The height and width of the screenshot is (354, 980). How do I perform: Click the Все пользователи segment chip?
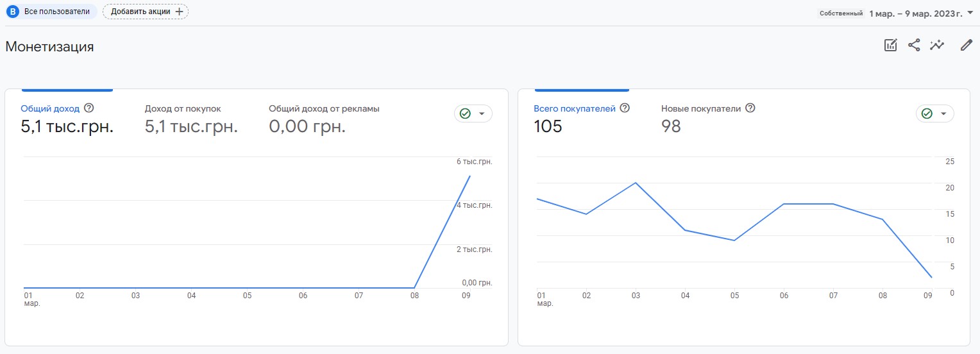pyautogui.click(x=51, y=12)
